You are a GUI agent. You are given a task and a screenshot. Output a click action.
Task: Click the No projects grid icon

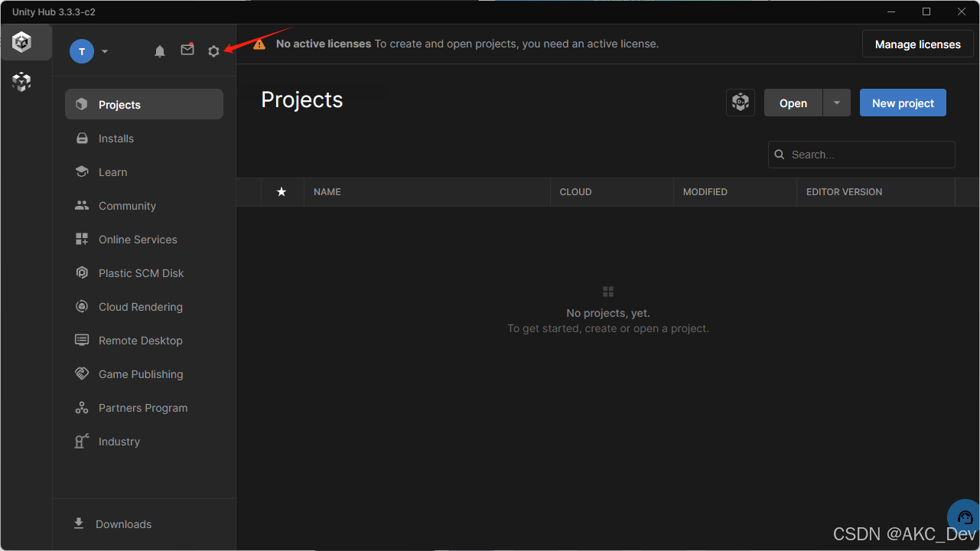(x=608, y=292)
